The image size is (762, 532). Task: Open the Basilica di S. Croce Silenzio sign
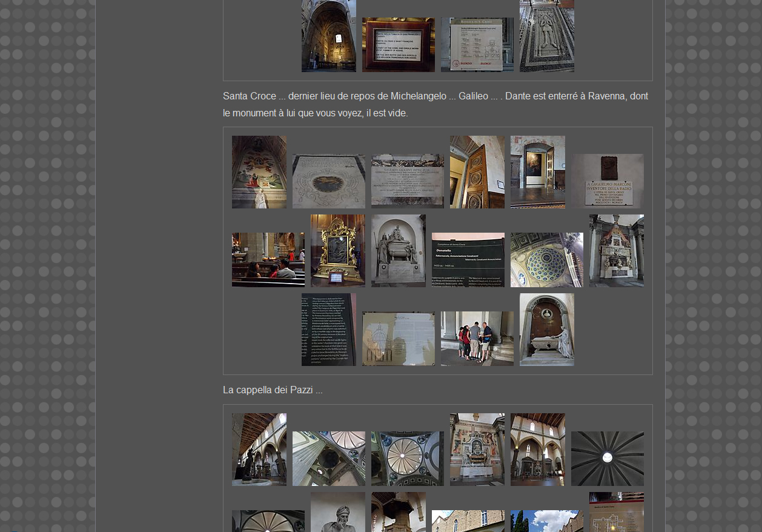(x=477, y=45)
